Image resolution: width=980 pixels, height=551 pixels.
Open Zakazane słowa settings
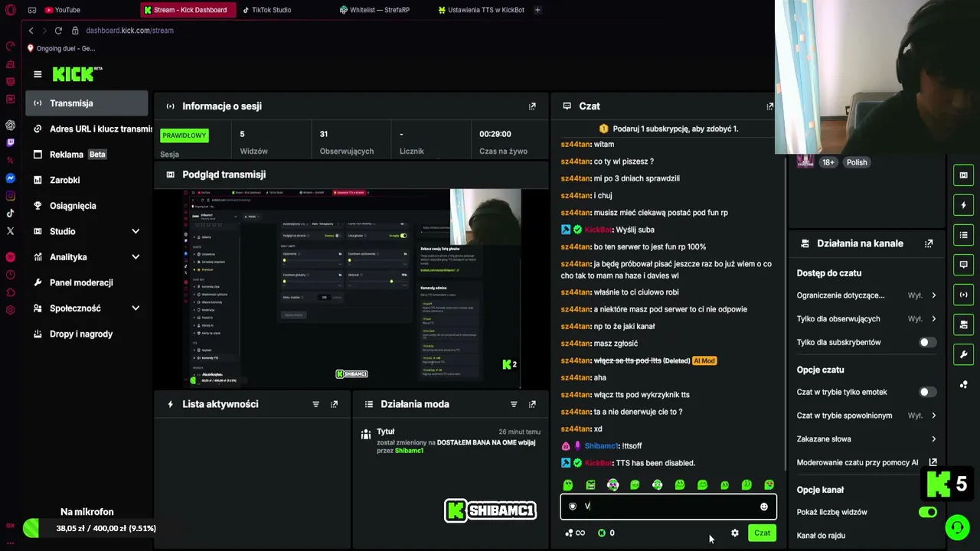pos(866,439)
